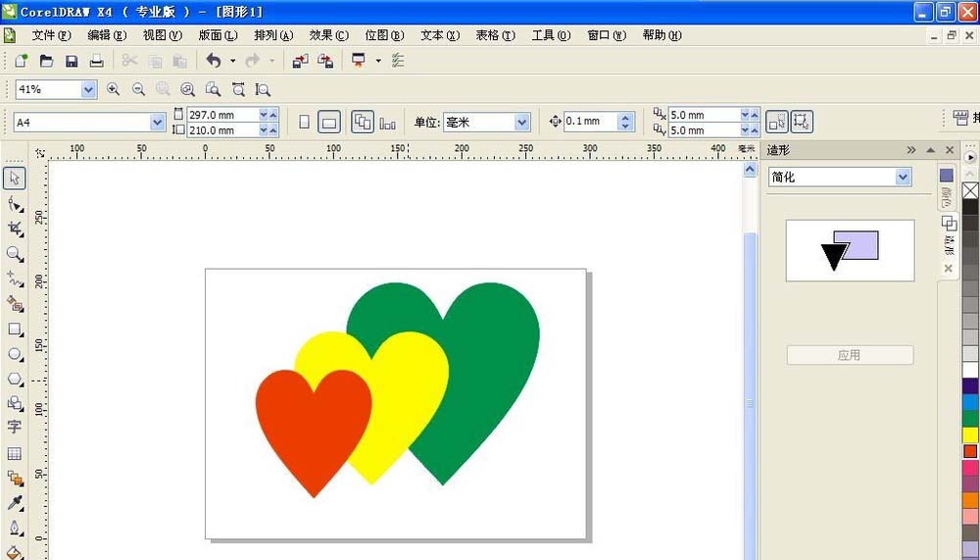Image resolution: width=980 pixels, height=560 pixels.
Task: Select the Table tool
Action: 15,453
